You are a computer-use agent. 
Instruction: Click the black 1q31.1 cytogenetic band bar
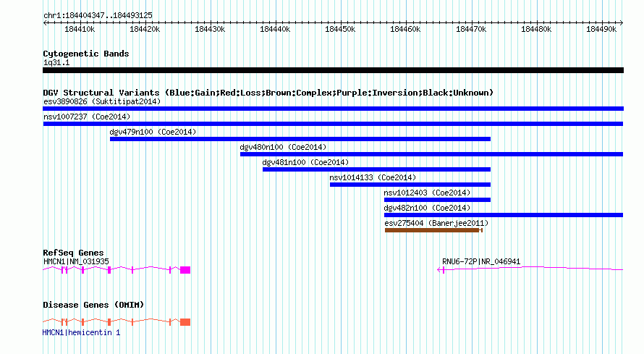(x=333, y=70)
